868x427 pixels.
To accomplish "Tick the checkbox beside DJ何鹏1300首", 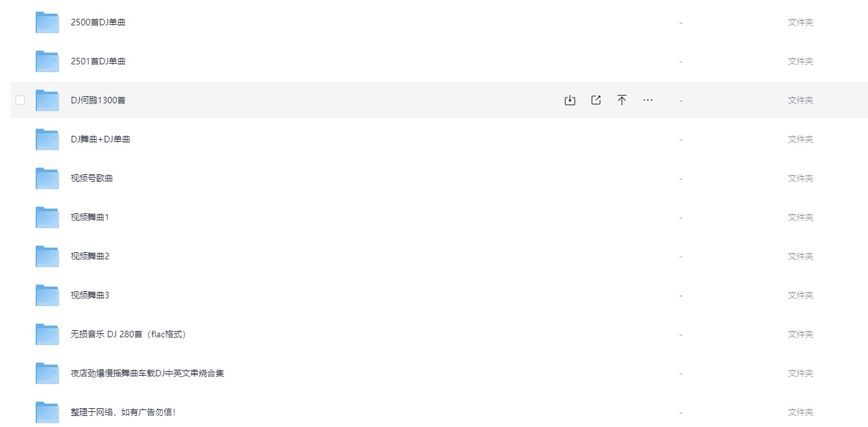I will click(x=20, y=100).
